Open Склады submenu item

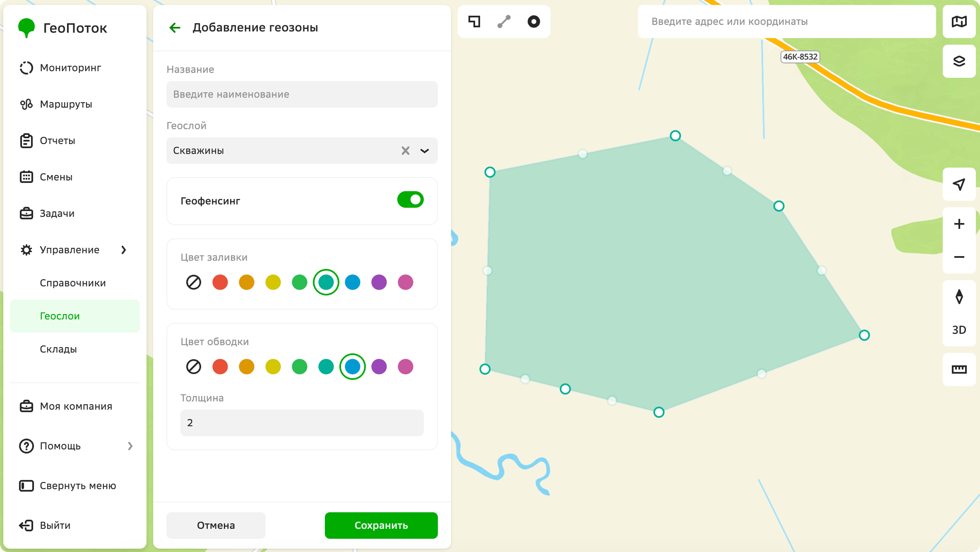(x=75, y=349)
